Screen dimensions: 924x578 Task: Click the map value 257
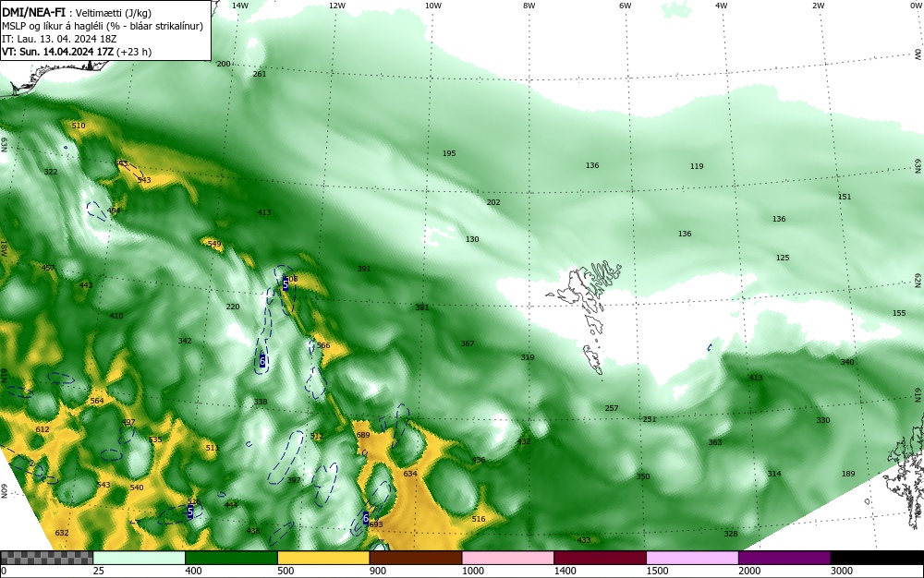(x=612, y=408)
